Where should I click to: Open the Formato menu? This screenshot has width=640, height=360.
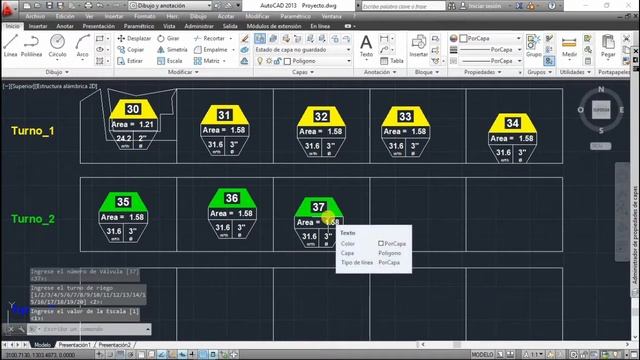(x=144, y=16)
